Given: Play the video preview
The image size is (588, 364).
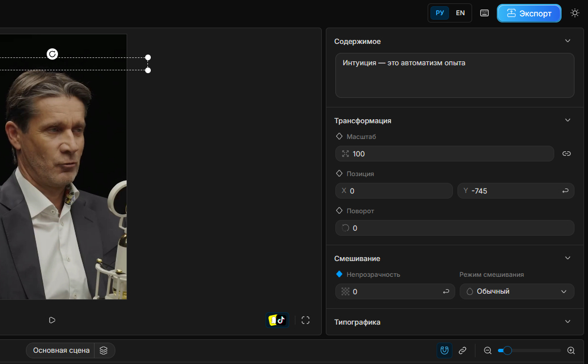Looking at the screenshot, I should coord(52,320).
